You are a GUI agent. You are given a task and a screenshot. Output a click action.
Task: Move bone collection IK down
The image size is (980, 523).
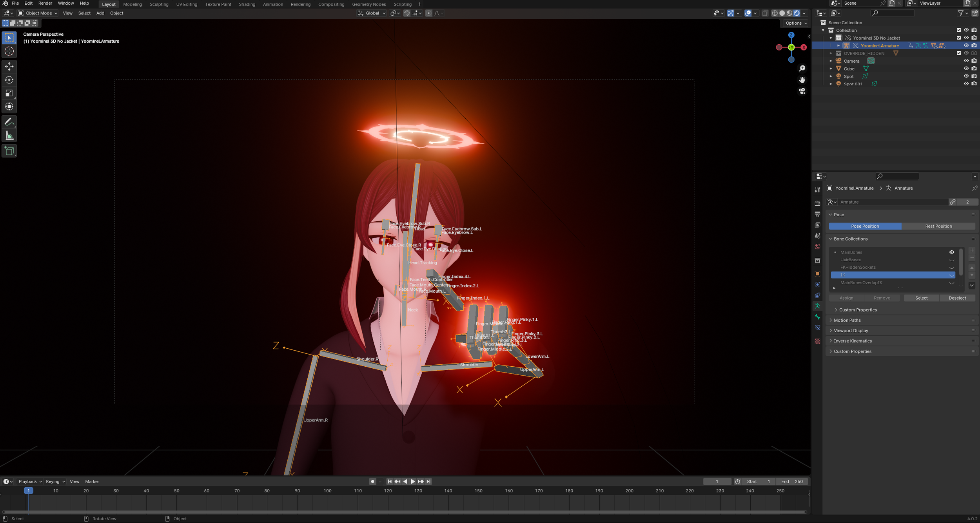click(x=972, y=275)
